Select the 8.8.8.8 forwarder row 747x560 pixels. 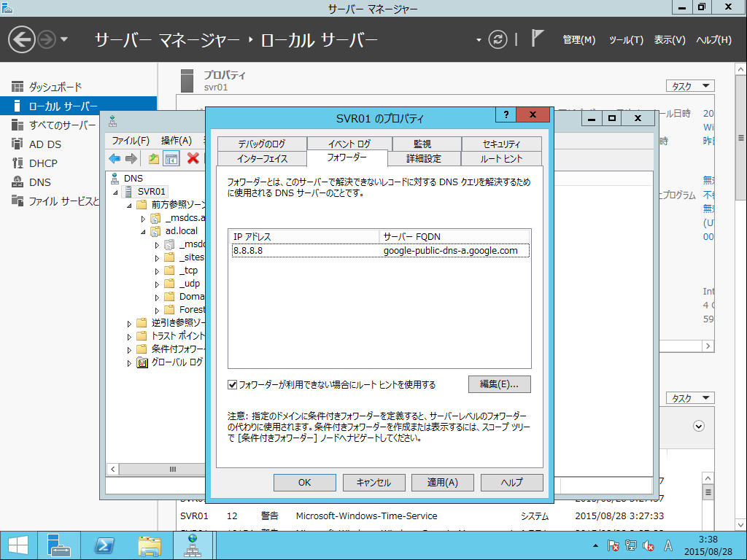click(x=380, y=251)
